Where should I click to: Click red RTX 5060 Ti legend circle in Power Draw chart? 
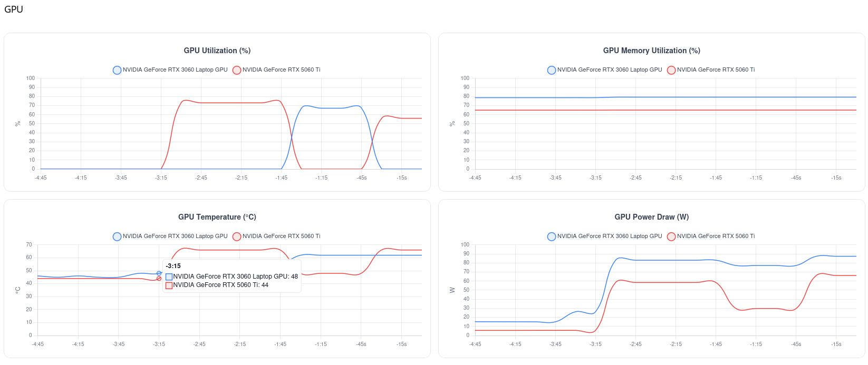671,236
